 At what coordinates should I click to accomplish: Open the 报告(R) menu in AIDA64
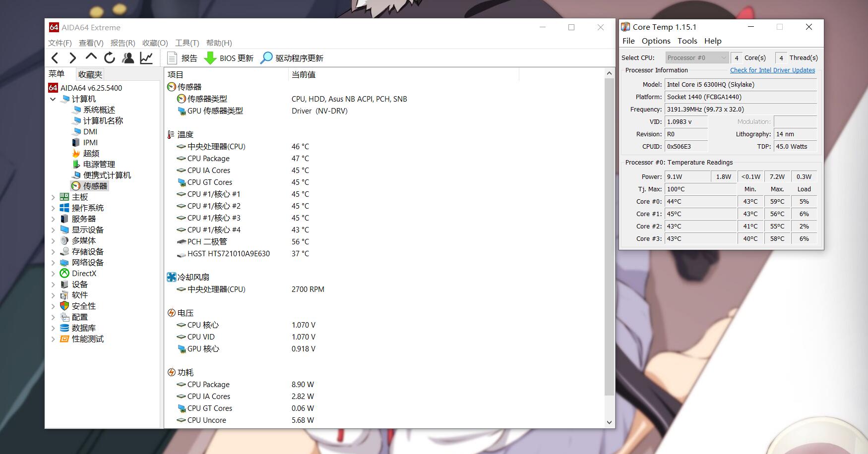click(x=123, y=43)
